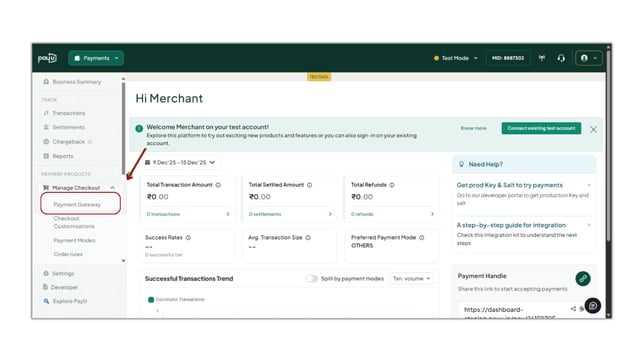Viewport: 644px width, 362px height.
Task: Open the date range picker
Action: point(180,162)
